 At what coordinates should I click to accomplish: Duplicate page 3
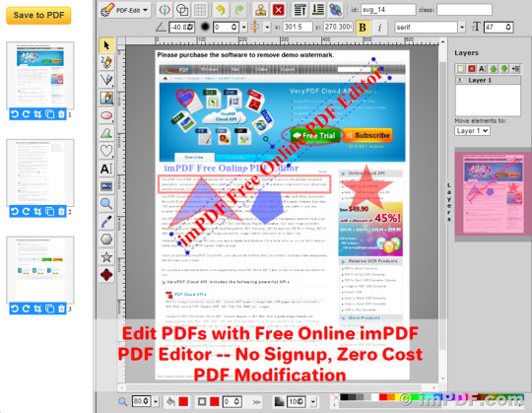[x=49, y=309]
